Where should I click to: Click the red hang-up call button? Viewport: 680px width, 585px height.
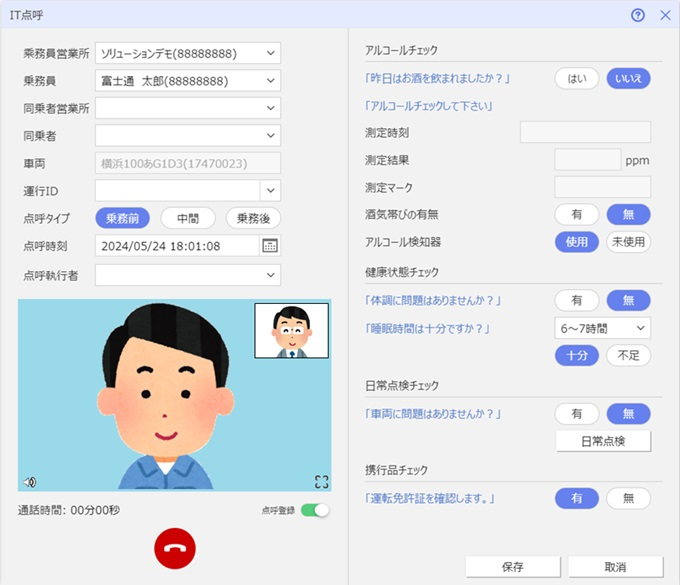[175, 548]
